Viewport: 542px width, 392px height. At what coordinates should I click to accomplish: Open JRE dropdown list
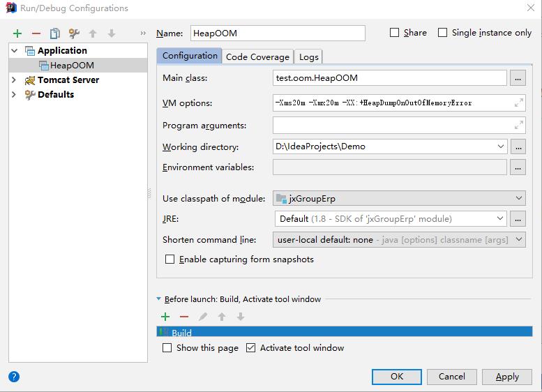click(500, 218)
